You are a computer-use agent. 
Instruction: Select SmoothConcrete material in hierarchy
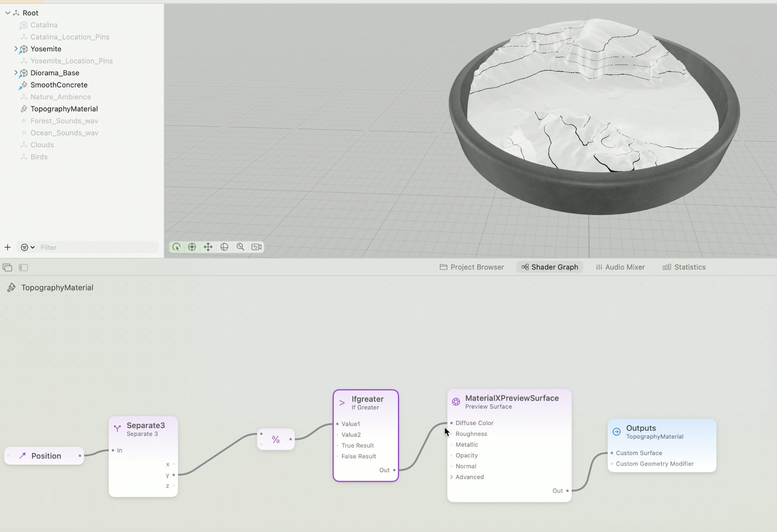point(59,85)
